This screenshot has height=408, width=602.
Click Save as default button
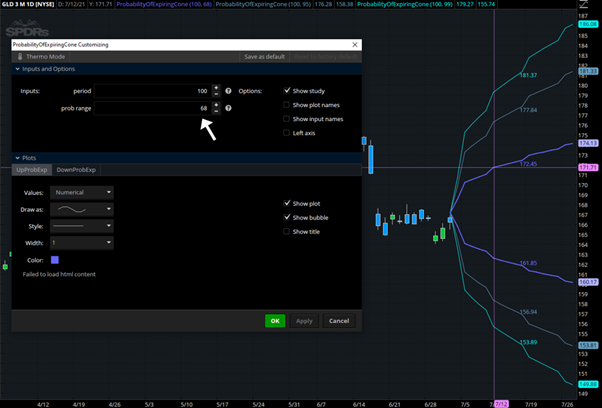click(265, 57)
